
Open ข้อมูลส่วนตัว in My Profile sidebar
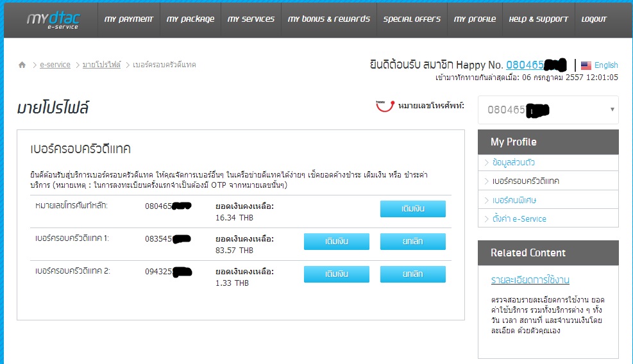[513, 162]
